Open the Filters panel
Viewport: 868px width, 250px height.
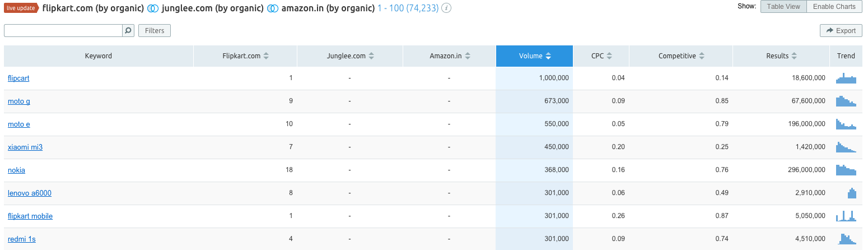(x=155, y=31)
